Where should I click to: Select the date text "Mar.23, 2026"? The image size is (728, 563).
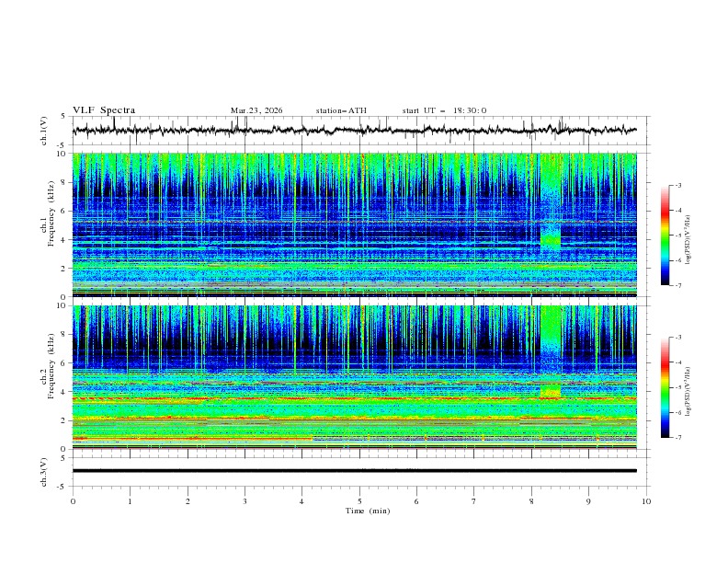pos(256,110)
